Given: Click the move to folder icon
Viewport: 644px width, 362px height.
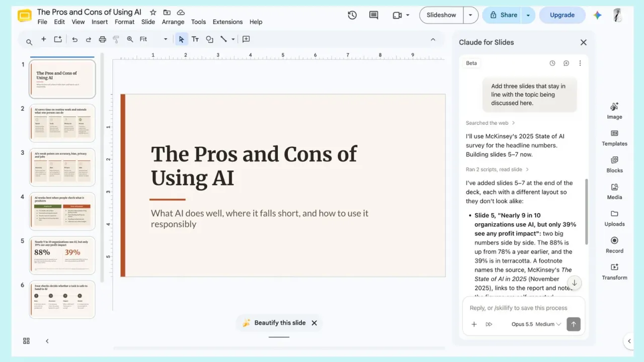Looking at the screenshot, I should coord(167,12).
